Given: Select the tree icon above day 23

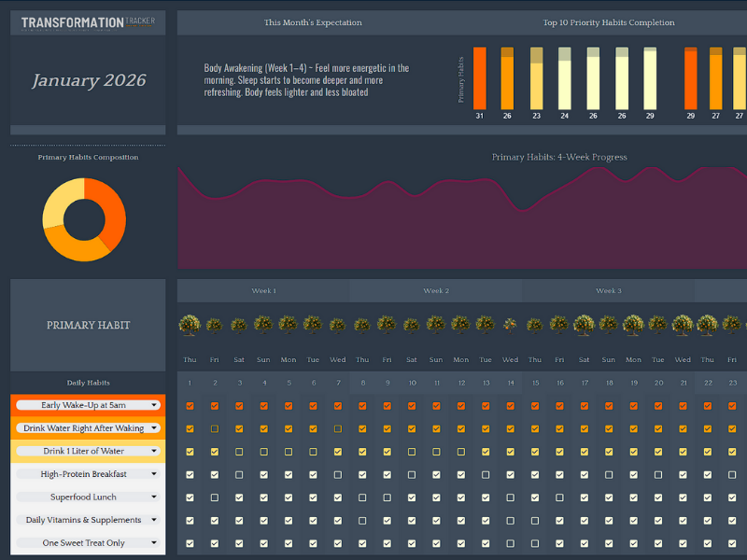Looking at the screenshot, I should point(732,324).
